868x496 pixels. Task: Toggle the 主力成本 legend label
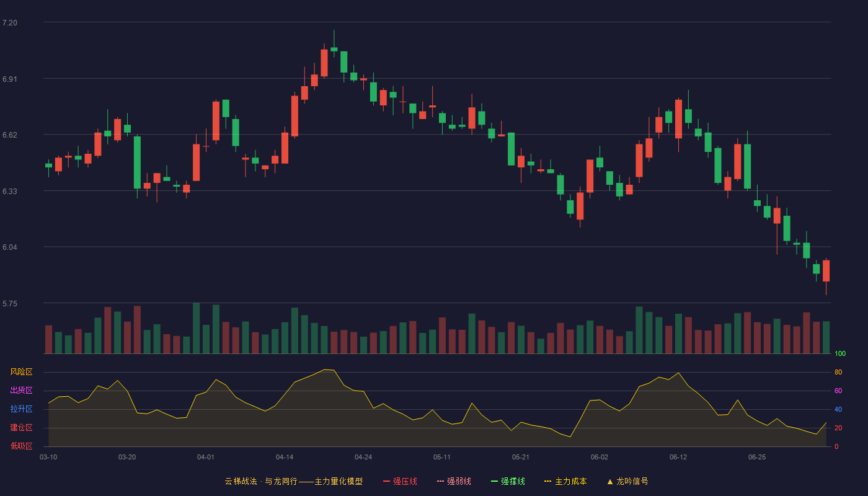point(570,481)
